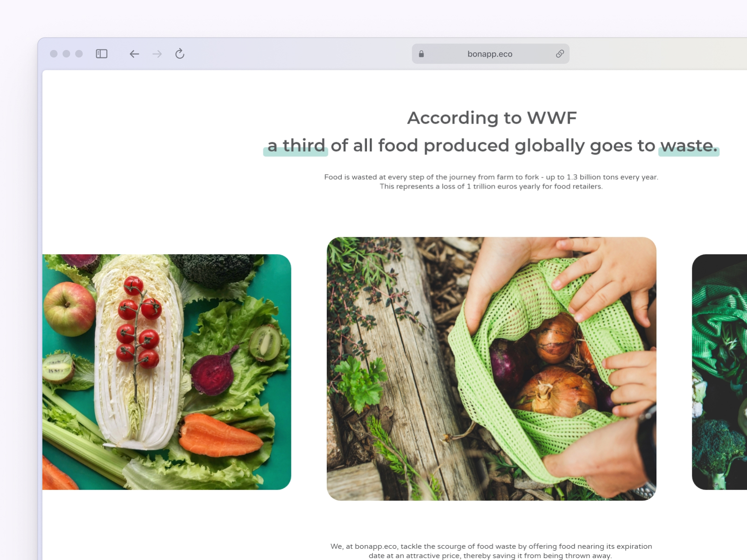Click the middle minimize window dot
The height and width of the screenshot is (560, 747).
[66, 54]
